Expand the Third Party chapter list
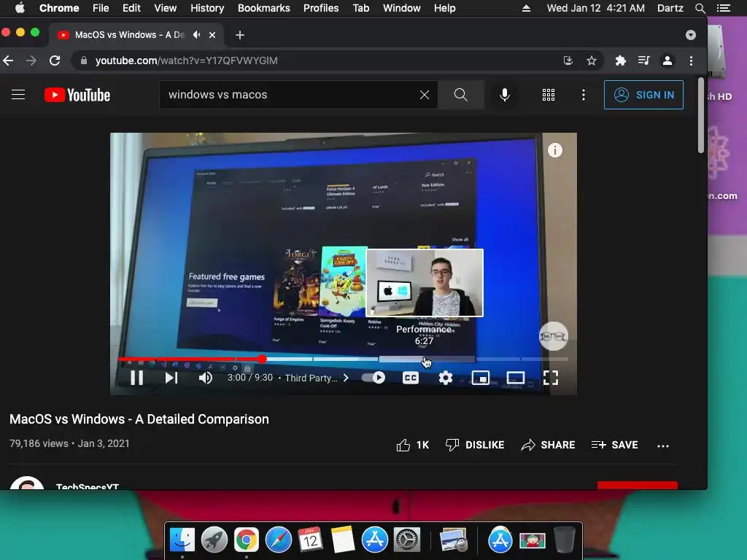This screenshot has width=747, height=560. pos(317,378)
